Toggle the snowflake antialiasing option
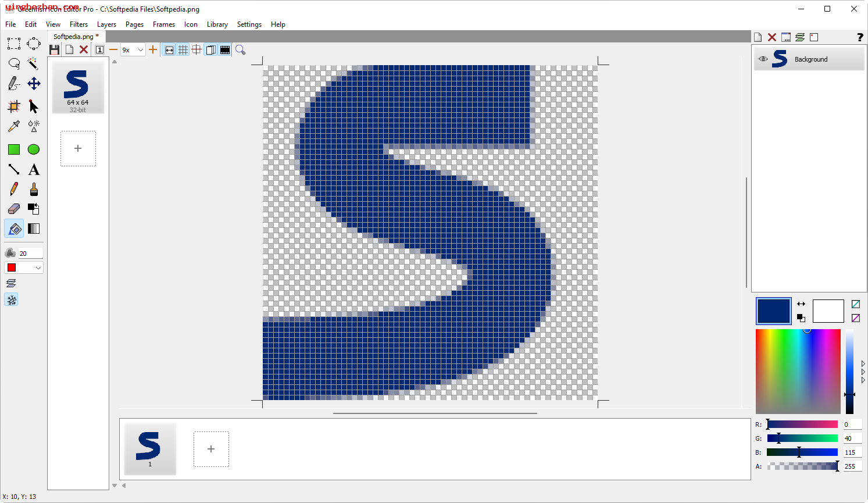Image resolution: width=868 pixels, height=503 pixels. [x=11, y=299]
